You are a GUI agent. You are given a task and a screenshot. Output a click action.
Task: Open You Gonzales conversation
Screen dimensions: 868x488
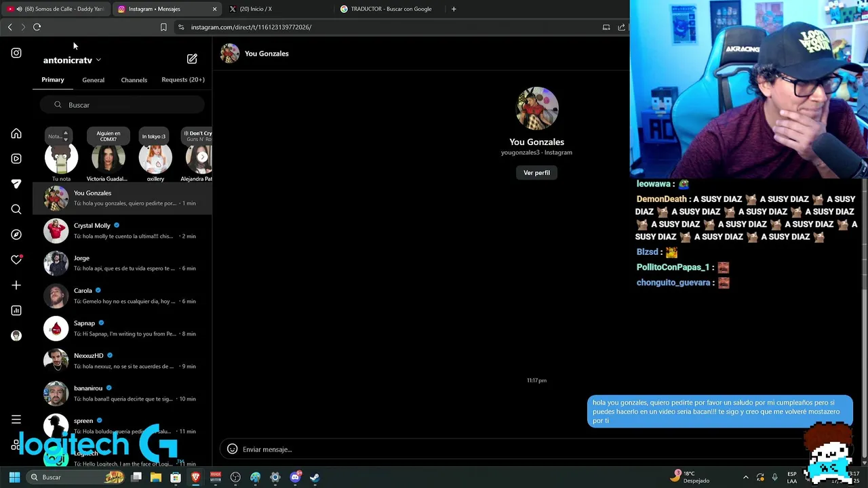pos(122,198)
